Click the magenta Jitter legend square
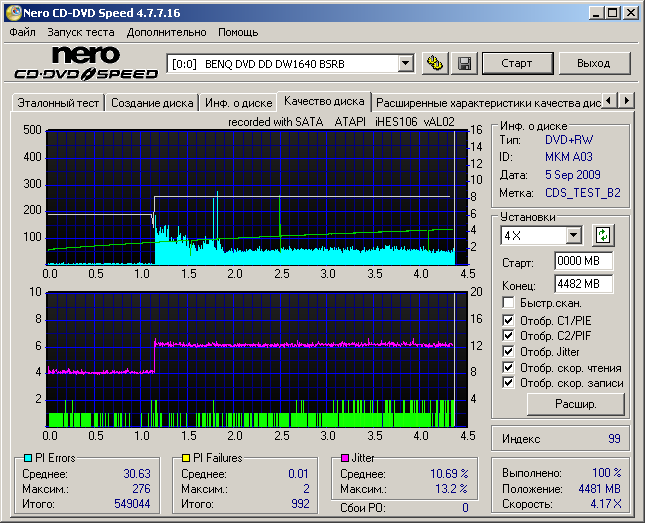Image resolution: width=645 pixels, height=523 pixels. point(344,458)
